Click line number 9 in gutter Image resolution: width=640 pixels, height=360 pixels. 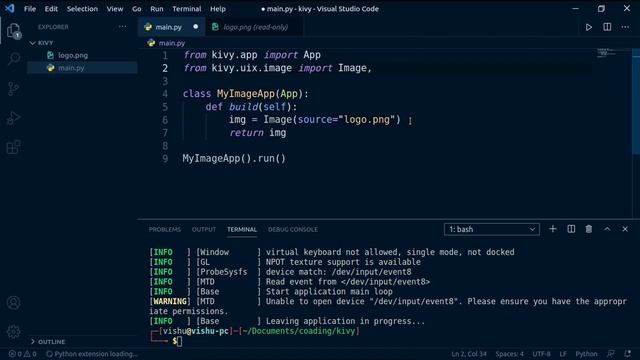pyautogui.click(x=165, y=158)
